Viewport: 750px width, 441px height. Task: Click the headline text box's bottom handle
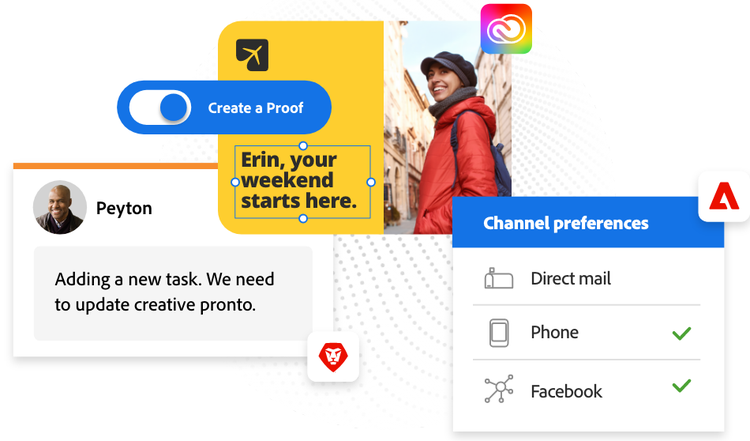pyautogui.click(x=303, y=218)
